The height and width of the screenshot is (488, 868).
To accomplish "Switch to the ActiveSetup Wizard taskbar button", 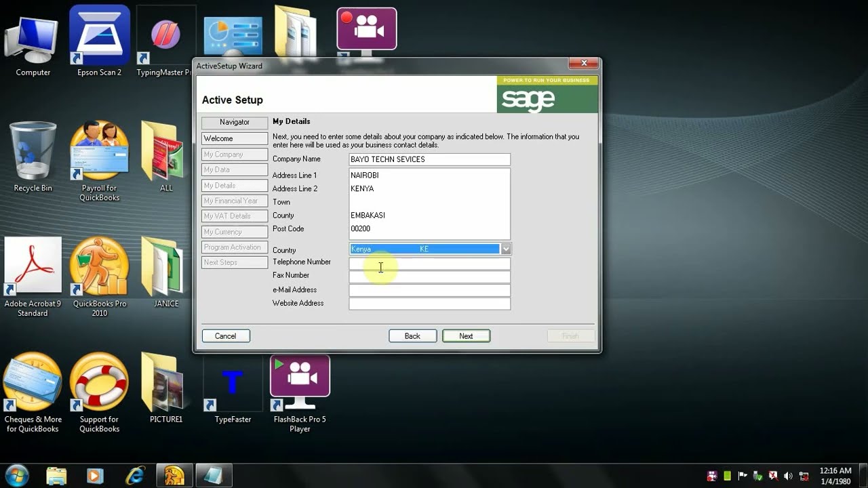I will (214, 476).
